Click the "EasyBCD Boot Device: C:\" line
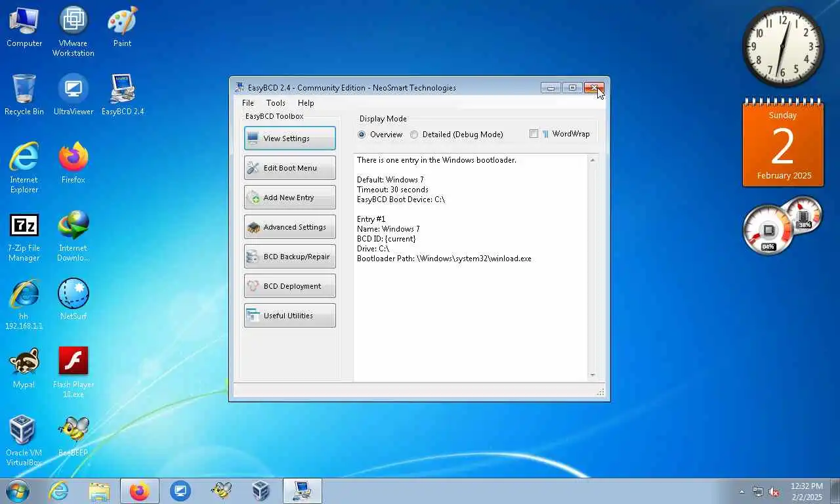The image size is (840, 504). tap(401, 199)
